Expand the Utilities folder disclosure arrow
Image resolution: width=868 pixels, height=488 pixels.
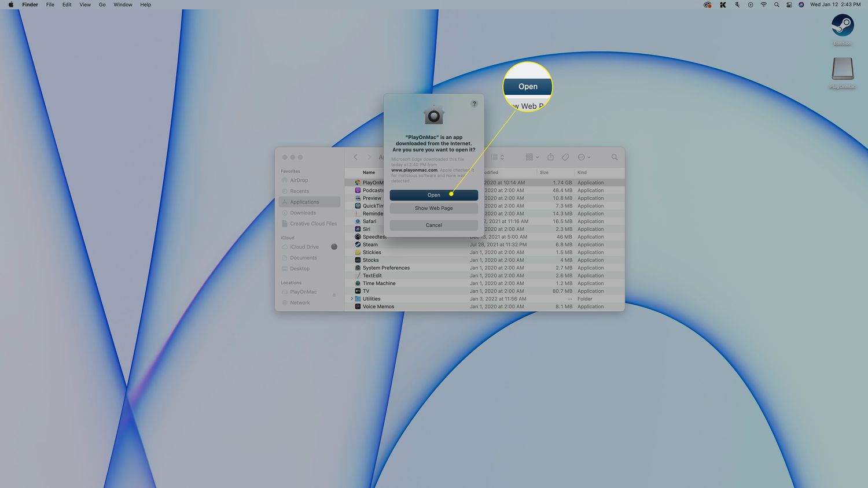[x=352, y=299]
